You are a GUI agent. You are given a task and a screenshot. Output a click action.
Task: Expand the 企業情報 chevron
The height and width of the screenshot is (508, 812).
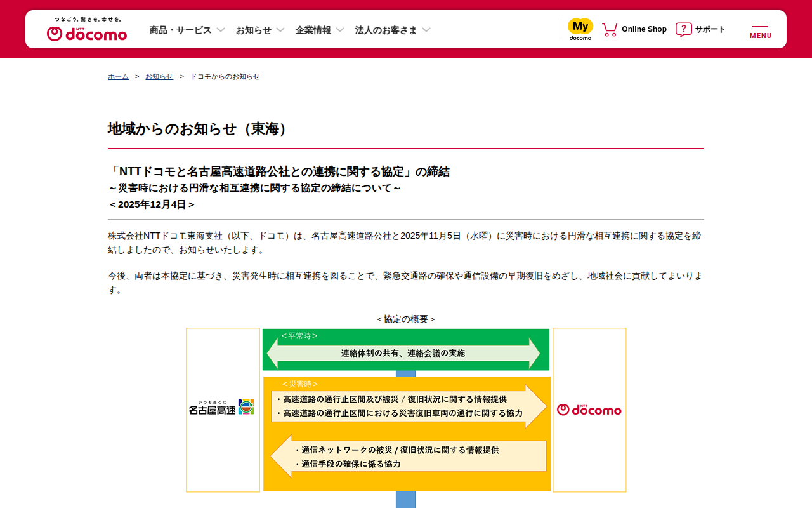[340, 30]
